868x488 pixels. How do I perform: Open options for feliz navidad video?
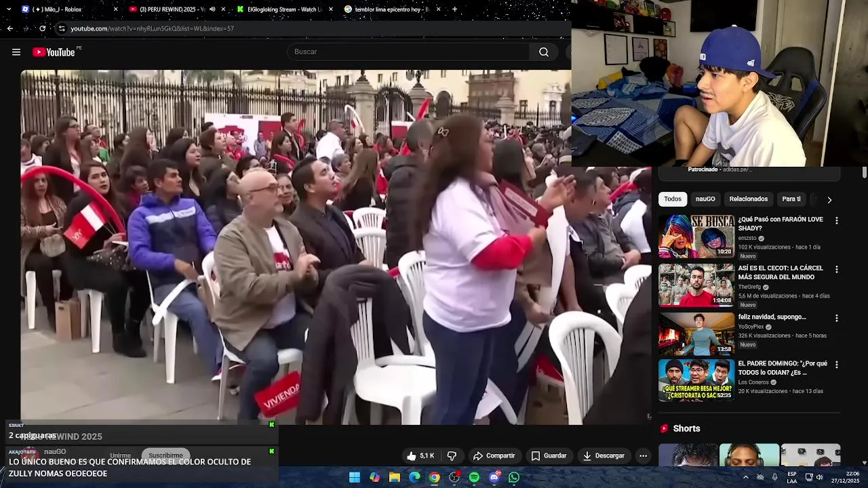pos(836,318)
